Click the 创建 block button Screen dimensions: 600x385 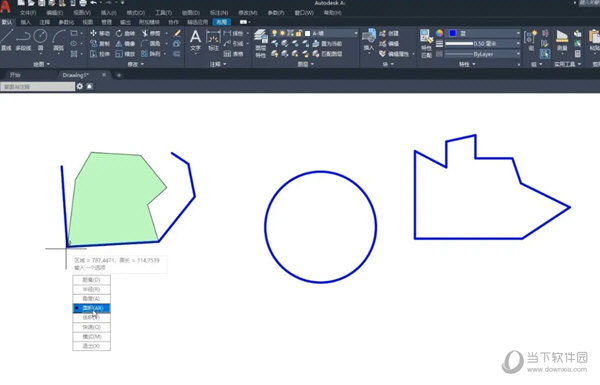point(389,33)
